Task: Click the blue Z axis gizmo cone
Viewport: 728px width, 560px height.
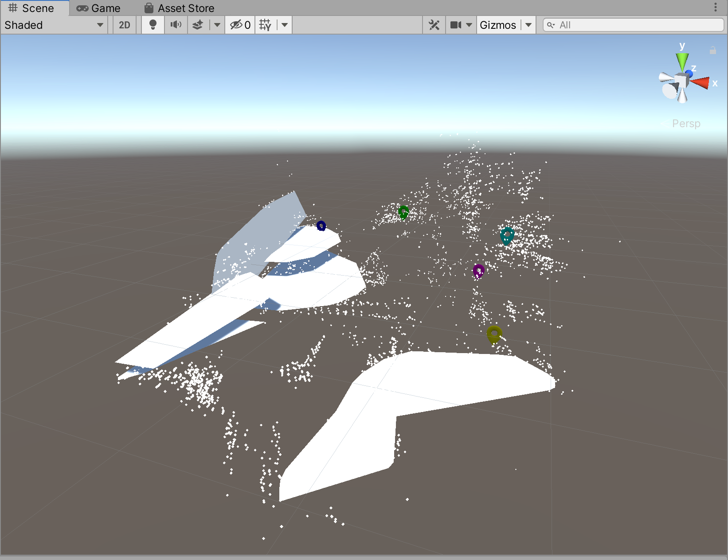Action: coord(689,73)
